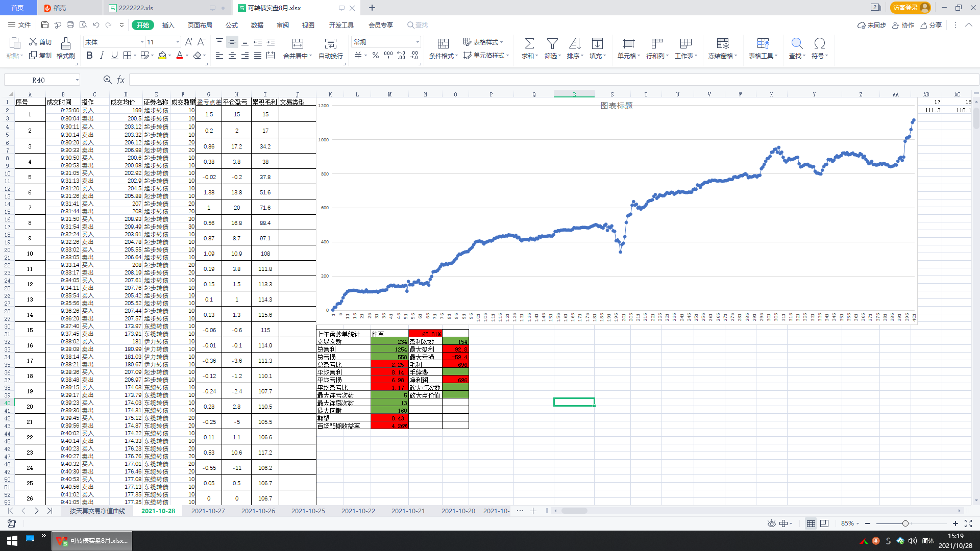Click the Redo arrow icon
980x551 pixels.
(x=109, y=25)
